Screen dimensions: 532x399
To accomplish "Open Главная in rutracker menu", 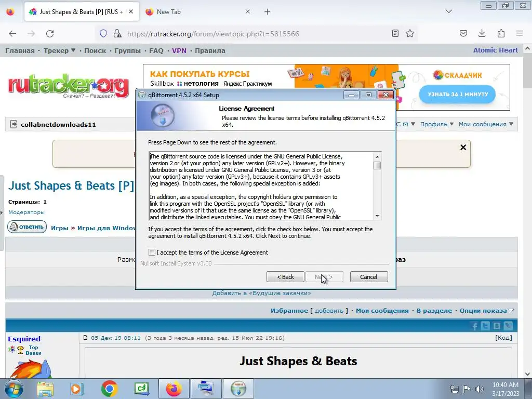I will tap(20, 50).
